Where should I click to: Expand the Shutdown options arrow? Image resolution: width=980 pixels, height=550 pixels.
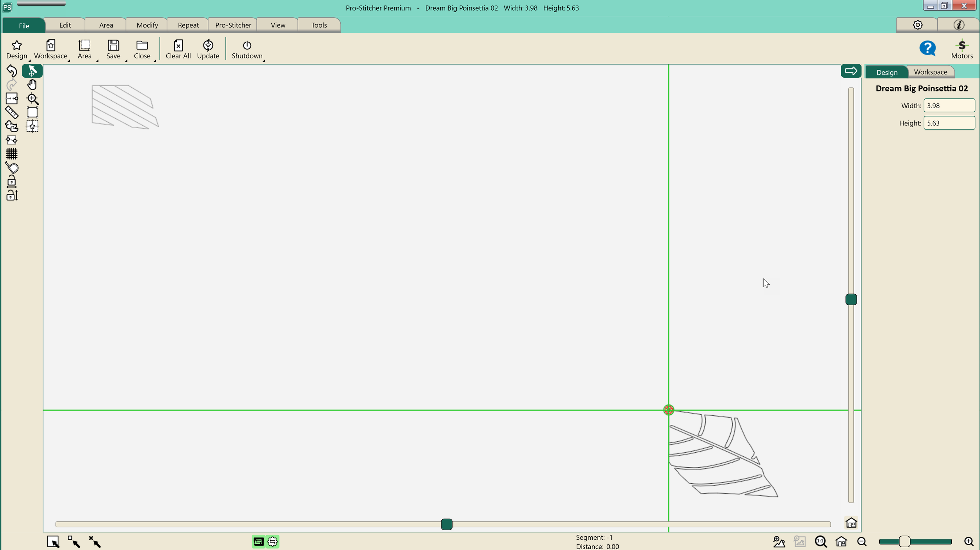click(x=264, y=61)
